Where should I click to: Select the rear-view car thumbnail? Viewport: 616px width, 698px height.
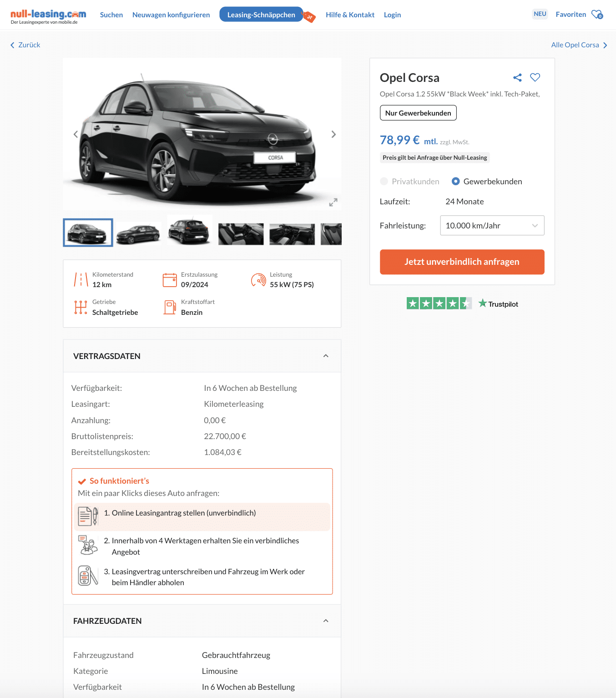coord(190,231)
